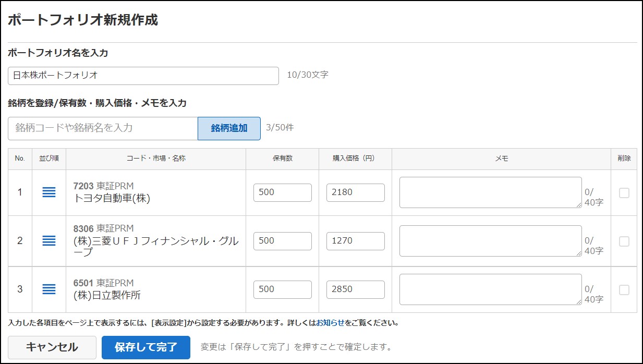Screen dimensions: 643x364
Task: Click the memo textarea for トヨタ自動車
Action: [x=490, y=192]
